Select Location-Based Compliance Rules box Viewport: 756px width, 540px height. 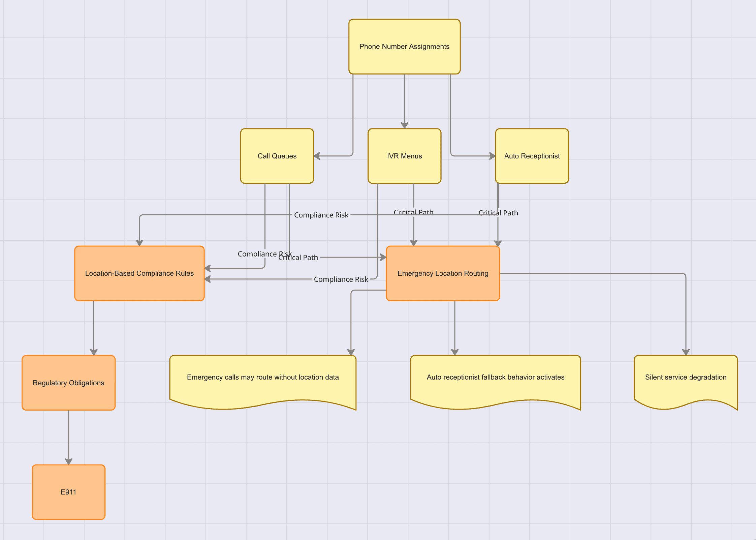[139, 273]
